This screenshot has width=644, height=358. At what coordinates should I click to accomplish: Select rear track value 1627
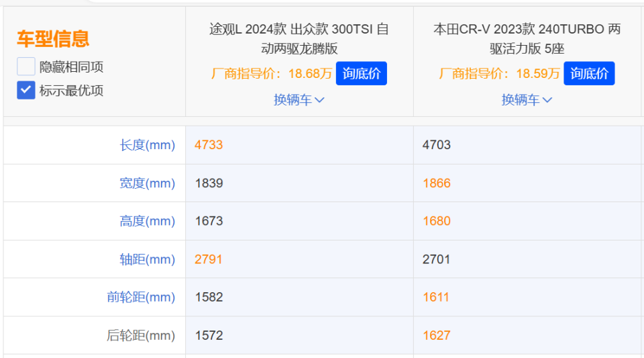437,335
